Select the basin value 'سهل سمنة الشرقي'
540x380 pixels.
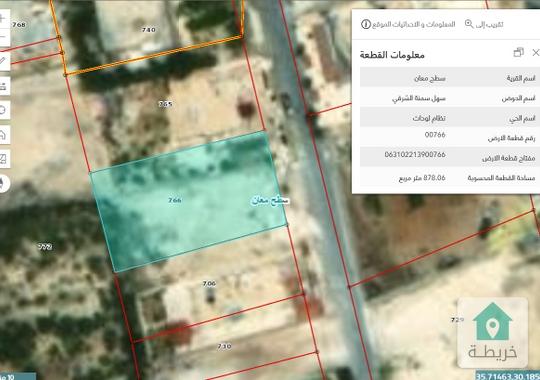click(419, 99)
